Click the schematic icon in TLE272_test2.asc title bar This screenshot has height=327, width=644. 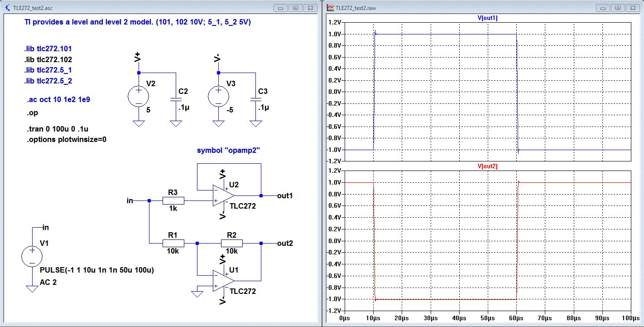coord(7,8)
